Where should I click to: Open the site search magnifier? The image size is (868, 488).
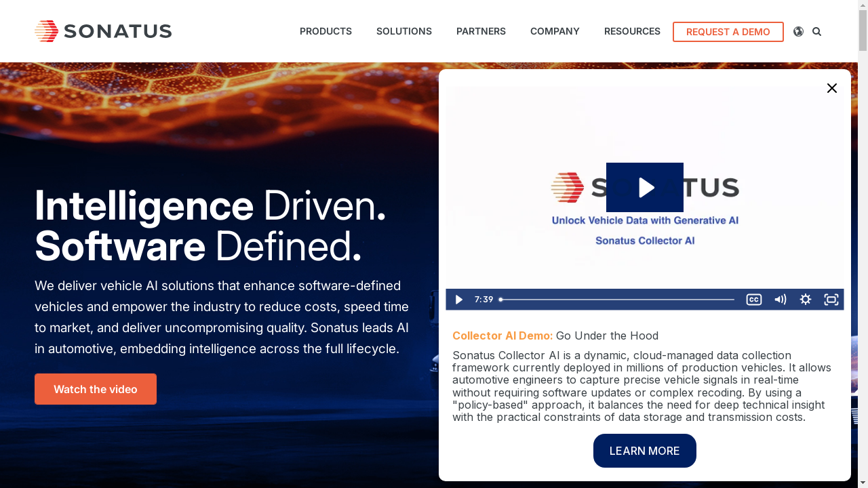816,31
